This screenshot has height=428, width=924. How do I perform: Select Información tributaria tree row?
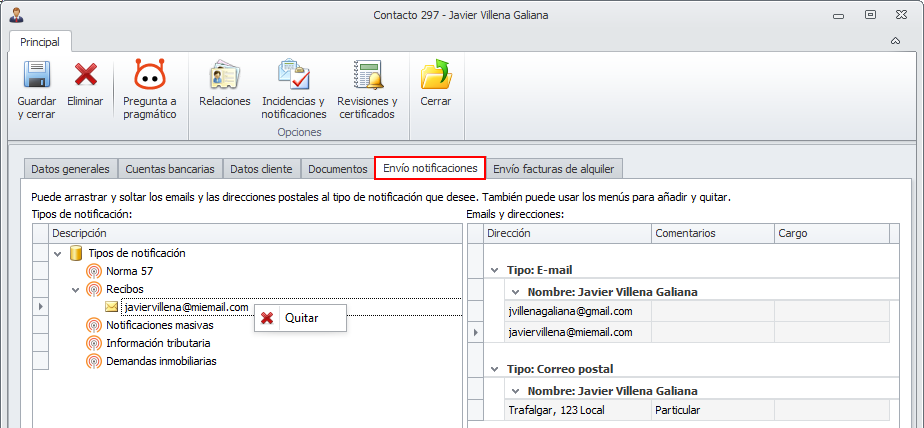[158, 343]
